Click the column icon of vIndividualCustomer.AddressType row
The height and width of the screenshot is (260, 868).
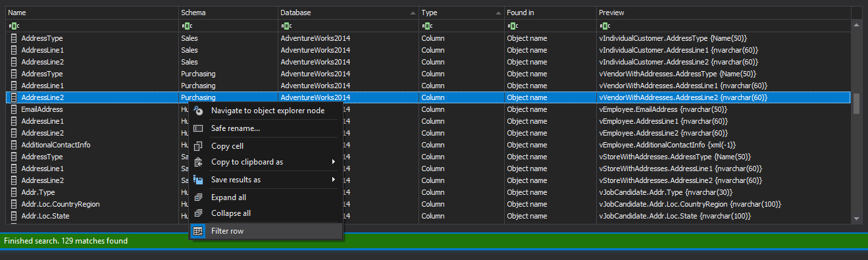(x=13, y=38)
